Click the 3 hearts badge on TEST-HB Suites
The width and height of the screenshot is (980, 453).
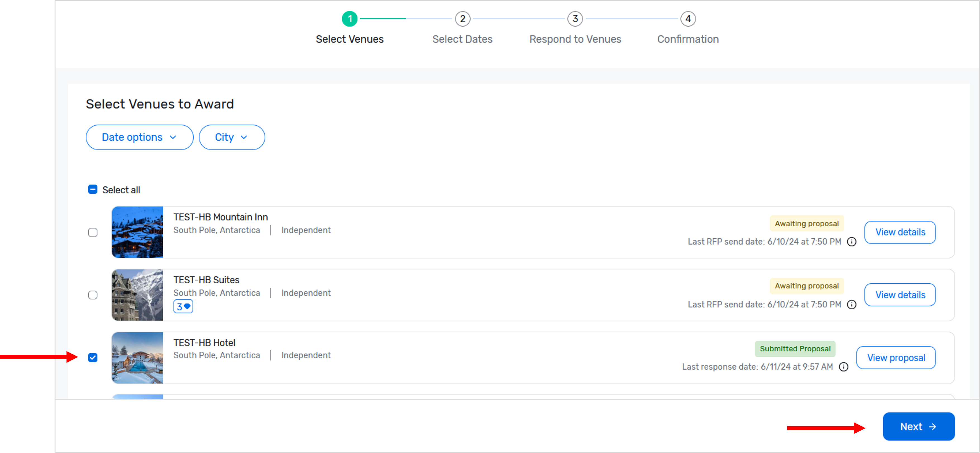(x=183, y=306)
